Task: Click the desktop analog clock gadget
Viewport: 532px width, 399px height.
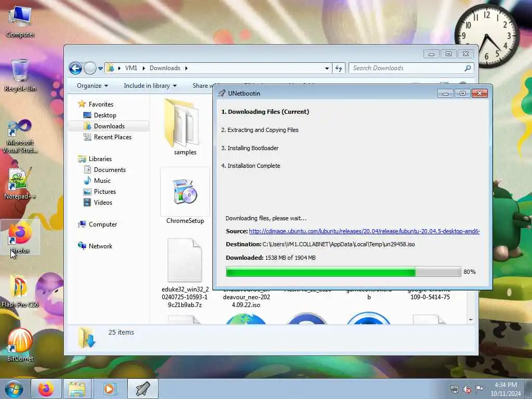Action: coord(486,36)
